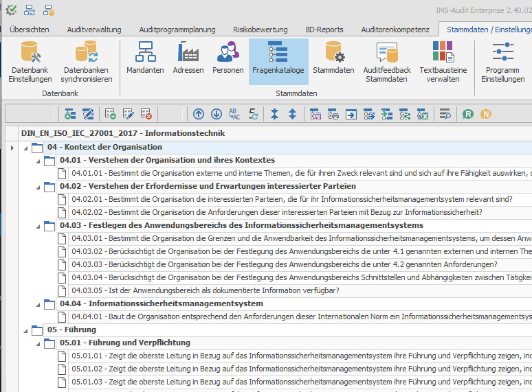The height and width of the screenshot is (392, 532).
Task: Select question 04.03.01 Grenzen row
Action: (x=300, y=238)
